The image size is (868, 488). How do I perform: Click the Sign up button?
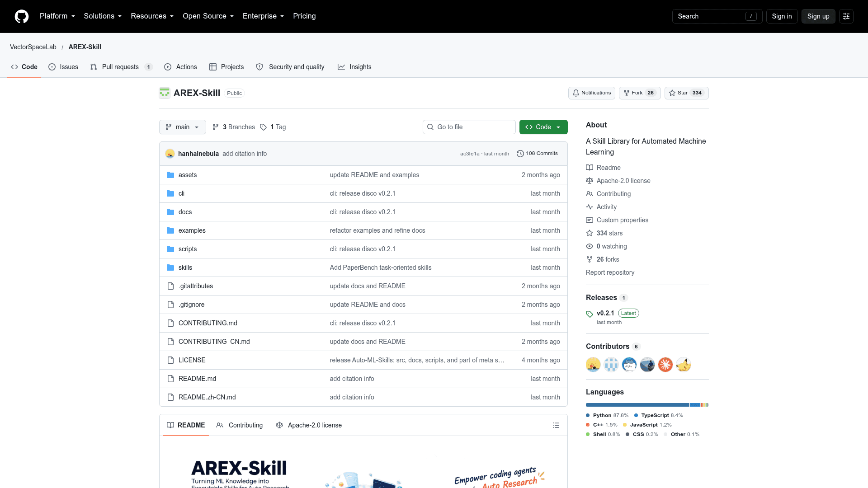[818, 16]
